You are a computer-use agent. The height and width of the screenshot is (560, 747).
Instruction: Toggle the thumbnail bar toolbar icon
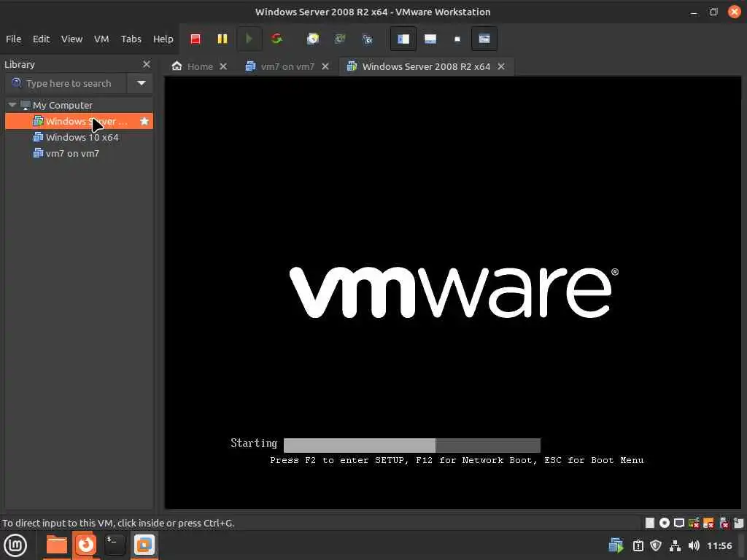[430, 39]
